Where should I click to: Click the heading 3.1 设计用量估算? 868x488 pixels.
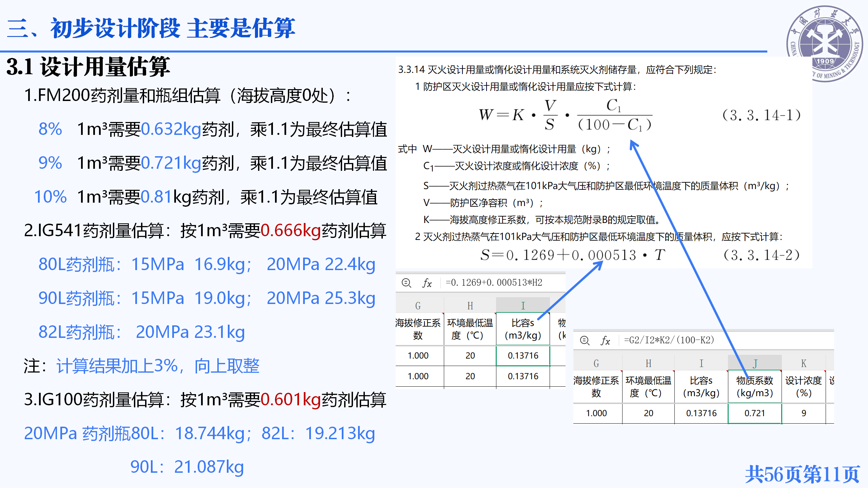tap(88, 66)
